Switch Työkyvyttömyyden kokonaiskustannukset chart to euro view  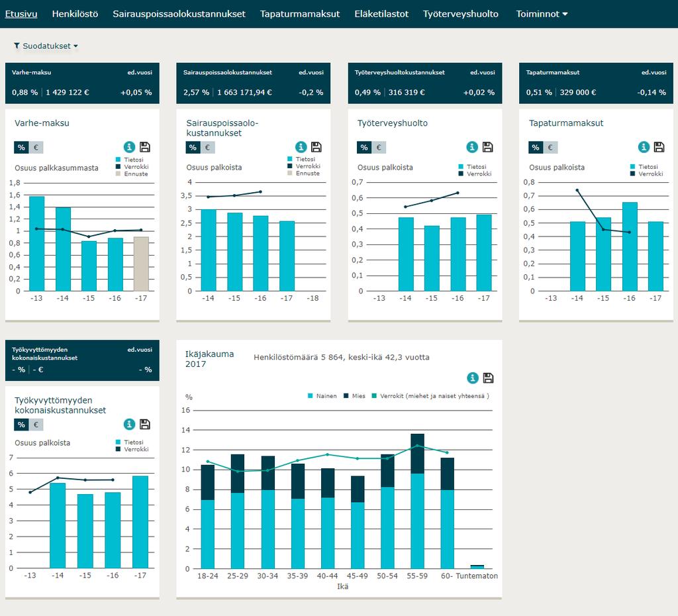coord(36,425)
